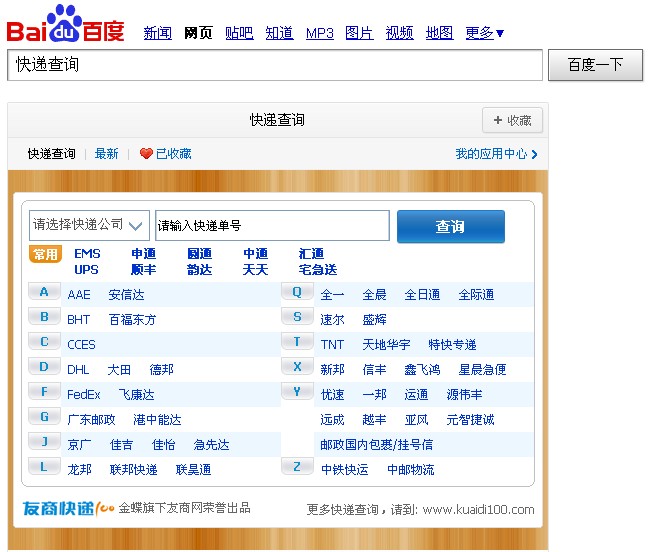Choose EMS courier
The width and height of the screenshot is (649, 552).
(87, 253)
